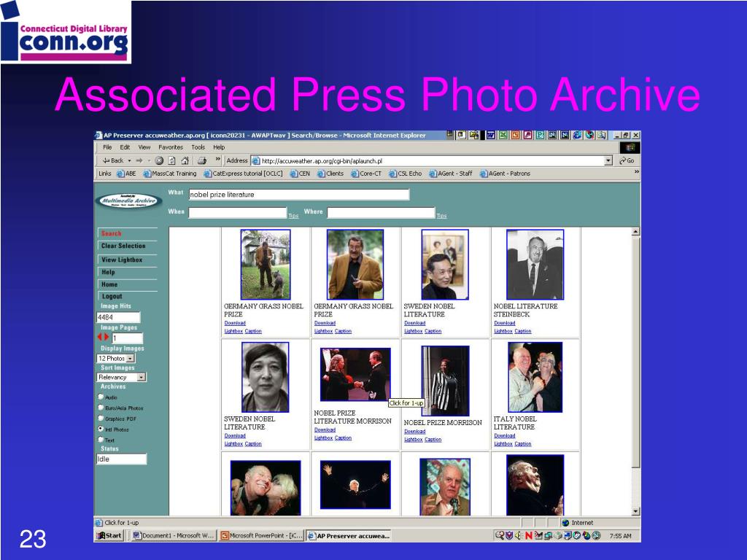Image resolution: width=747 pixels, height=560 pixels.
Task: Click the Multimedia Archive logo
Action: (128, 201)
